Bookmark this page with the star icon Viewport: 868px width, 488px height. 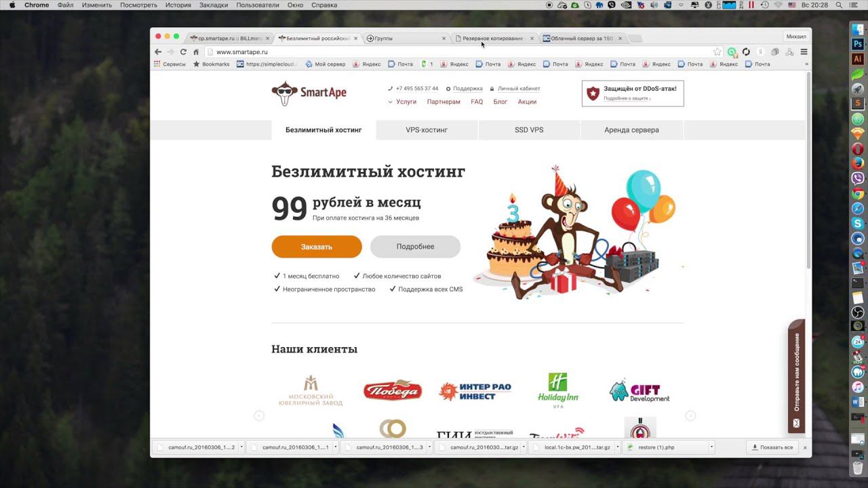point(717,52)
